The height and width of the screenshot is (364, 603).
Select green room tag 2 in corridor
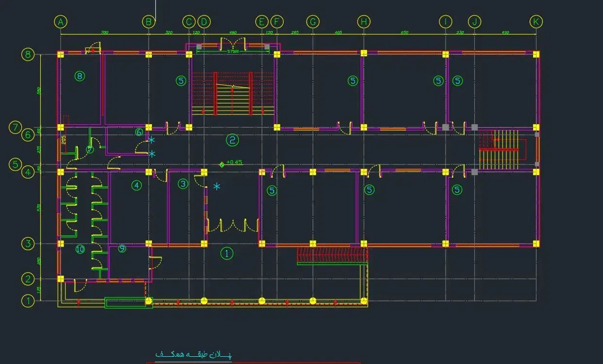[233, 140]
